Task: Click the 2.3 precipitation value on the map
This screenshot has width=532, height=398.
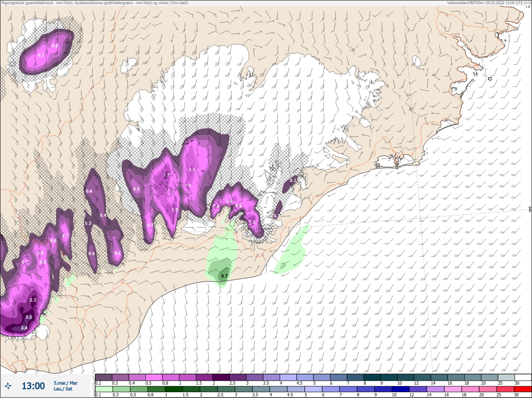Action: pos(33,300)
